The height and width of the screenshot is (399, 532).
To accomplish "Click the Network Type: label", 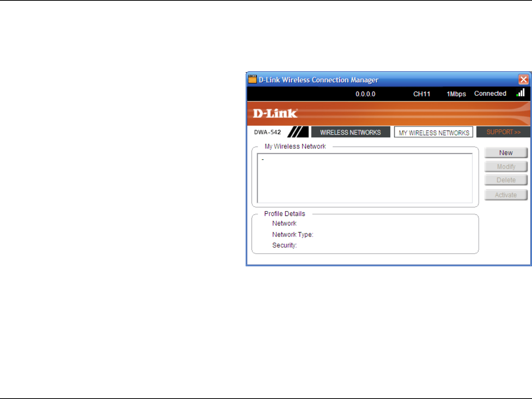I will point(293,234).
